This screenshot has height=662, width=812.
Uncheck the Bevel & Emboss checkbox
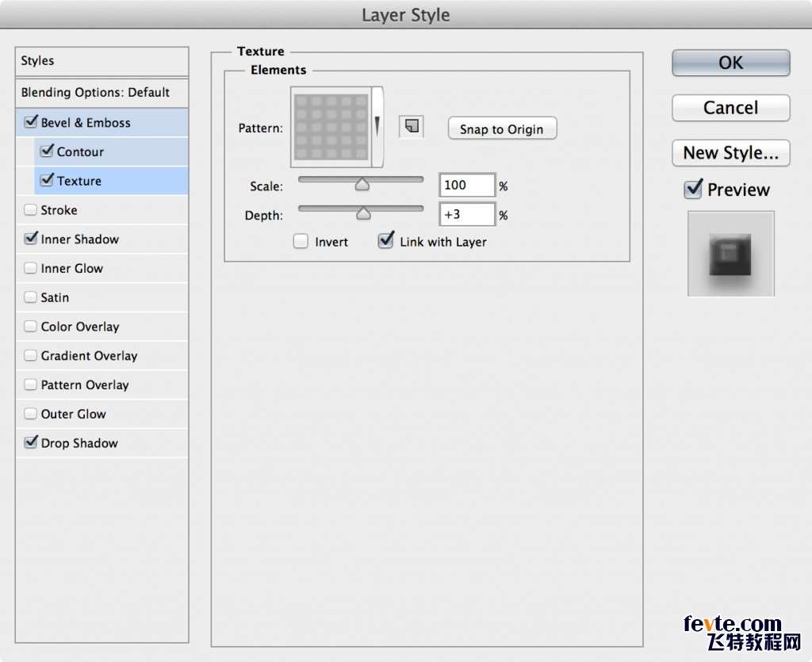click(x=31, y=123)
